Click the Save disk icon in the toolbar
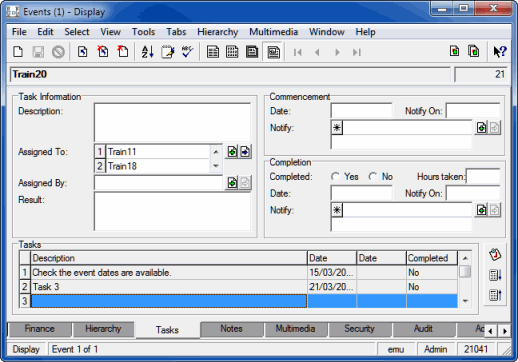The height and width of the screenshot is (362, 518). [x=38, y=52]
